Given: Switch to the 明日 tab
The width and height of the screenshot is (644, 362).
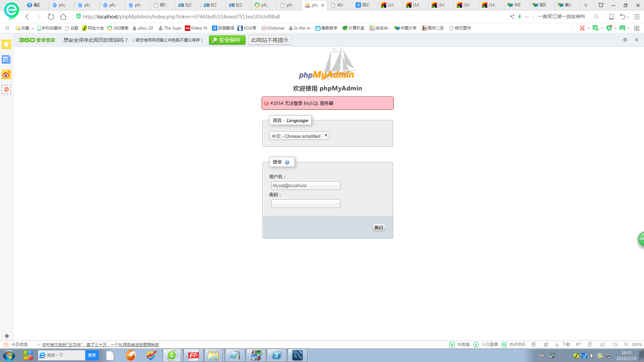Looking at the screenshot, I should (162, 5).
